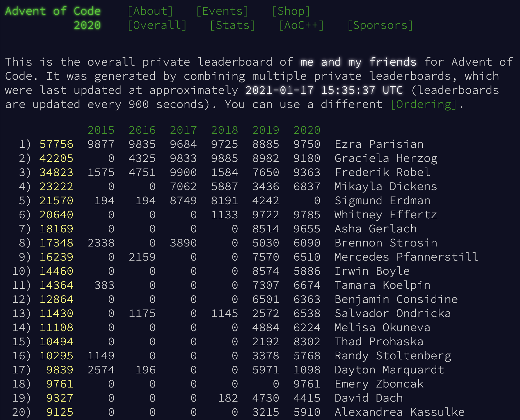Click the name Benjamin Considine
The width and height of the screenshot is (520, 420).
(x=396, y=300)
